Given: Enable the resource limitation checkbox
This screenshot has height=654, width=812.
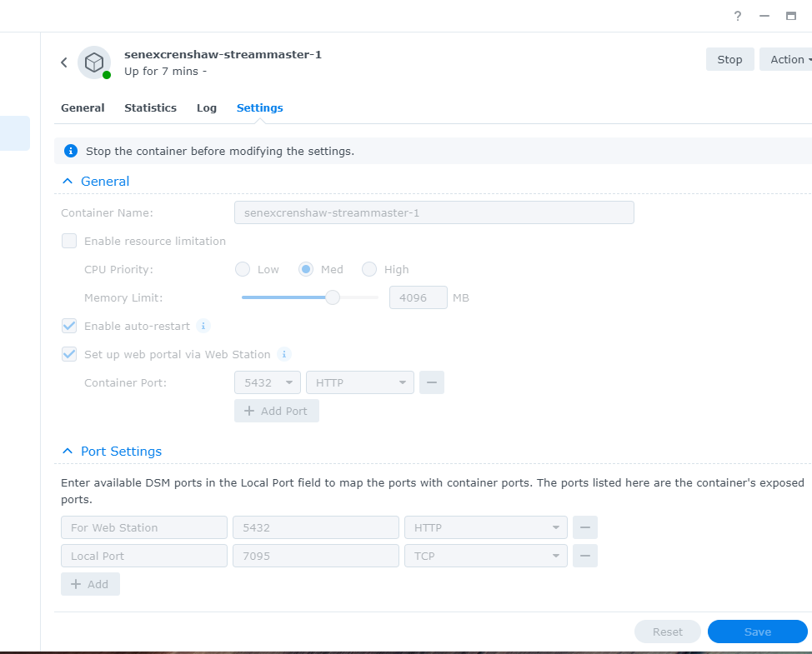Looking at the screenshot, I should 69,241.
